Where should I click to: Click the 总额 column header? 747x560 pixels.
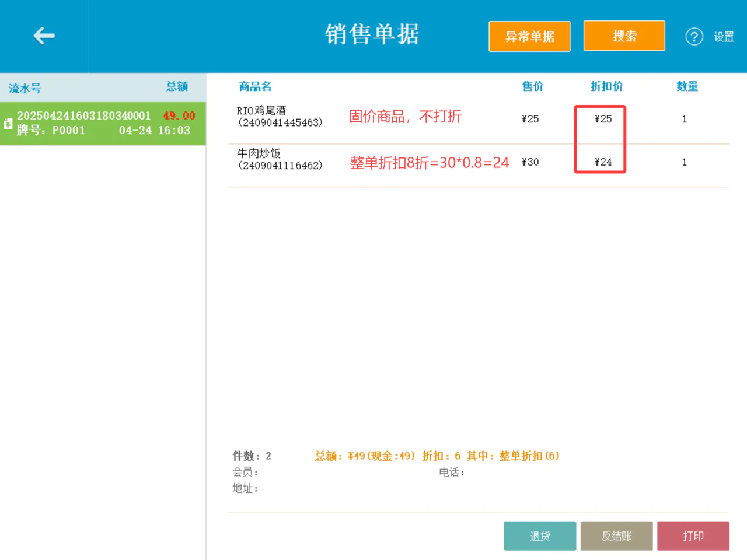177,86
